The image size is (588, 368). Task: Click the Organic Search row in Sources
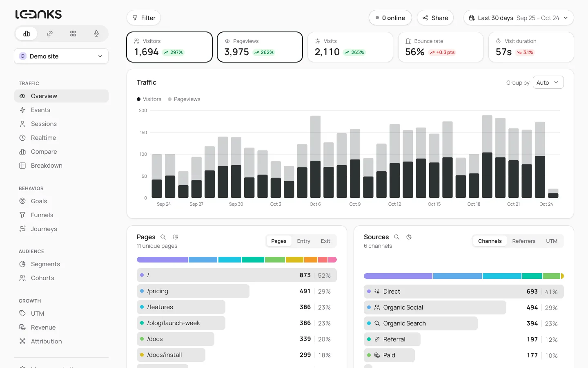[464, 323]
